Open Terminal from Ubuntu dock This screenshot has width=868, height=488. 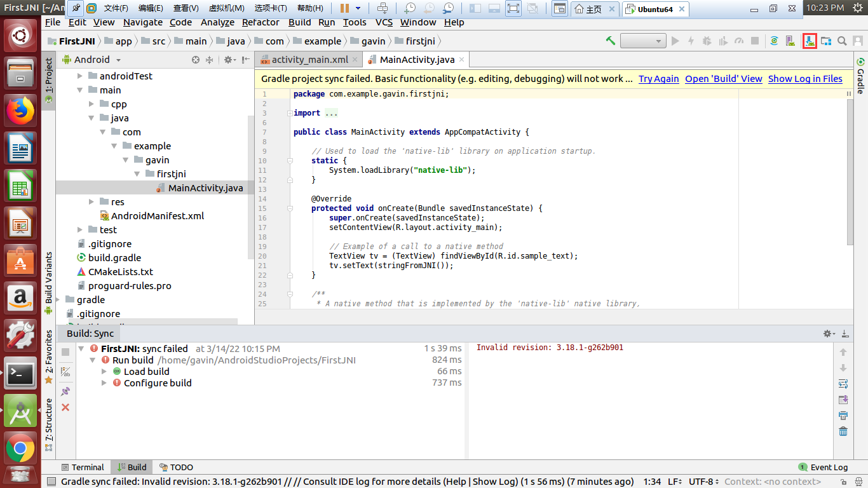(20, 374)
